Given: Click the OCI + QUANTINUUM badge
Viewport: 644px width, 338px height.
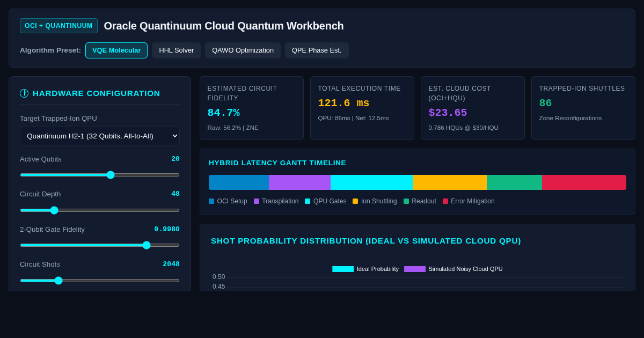Looking at the screenshot, I should (x=58, y=26).
